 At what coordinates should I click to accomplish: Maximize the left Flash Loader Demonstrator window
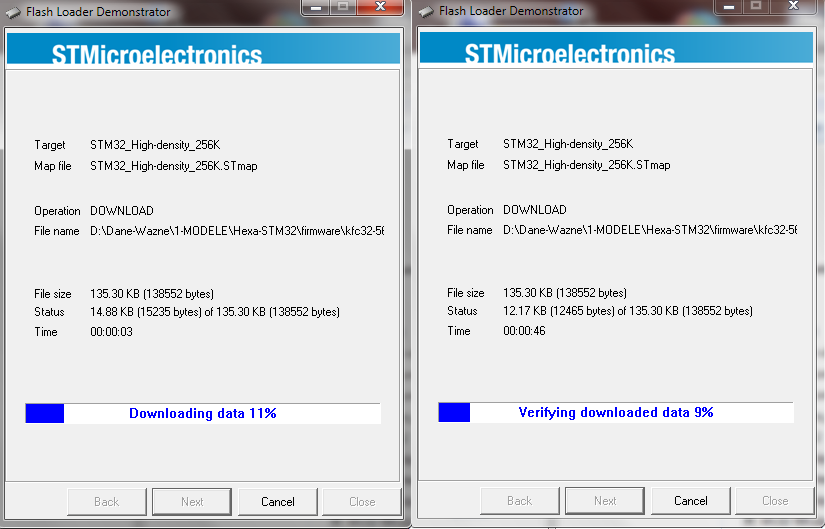click(343, 7)
